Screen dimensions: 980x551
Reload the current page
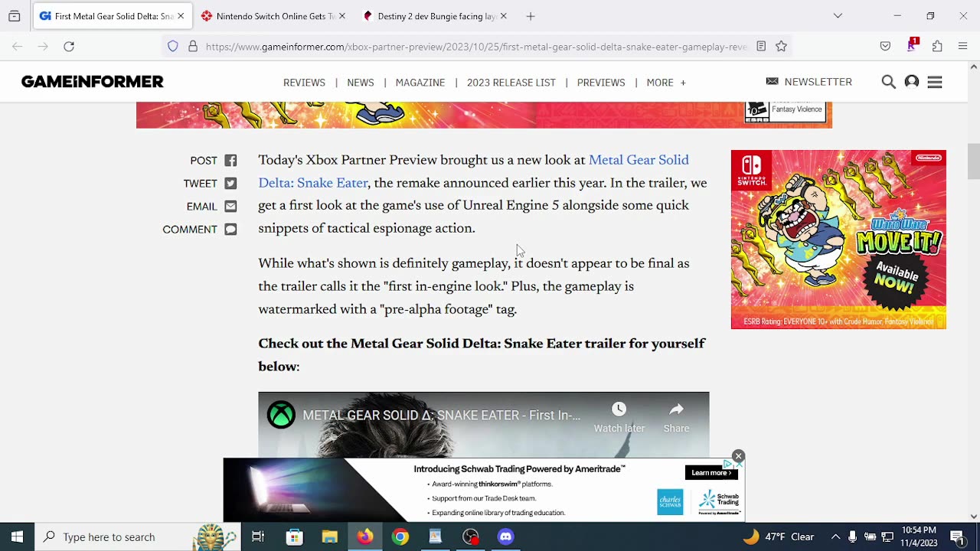point(69,47)
